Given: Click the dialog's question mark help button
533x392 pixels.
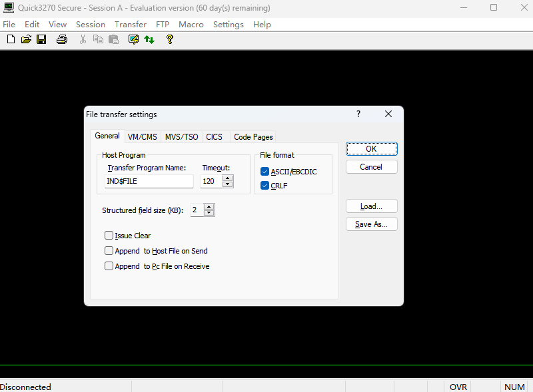Looking at the screenshot, I should [x=358, y=114].
